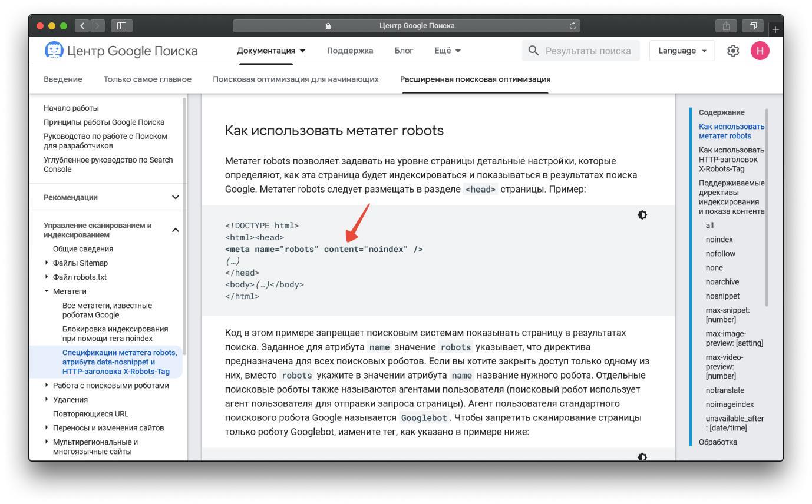Jump to Обработка section in contents

(718, 442)
